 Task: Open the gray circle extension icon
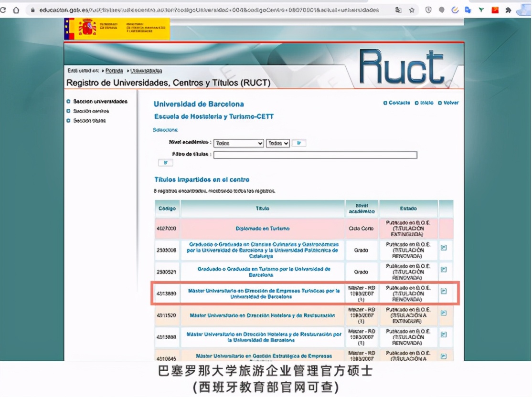[441, 10]
